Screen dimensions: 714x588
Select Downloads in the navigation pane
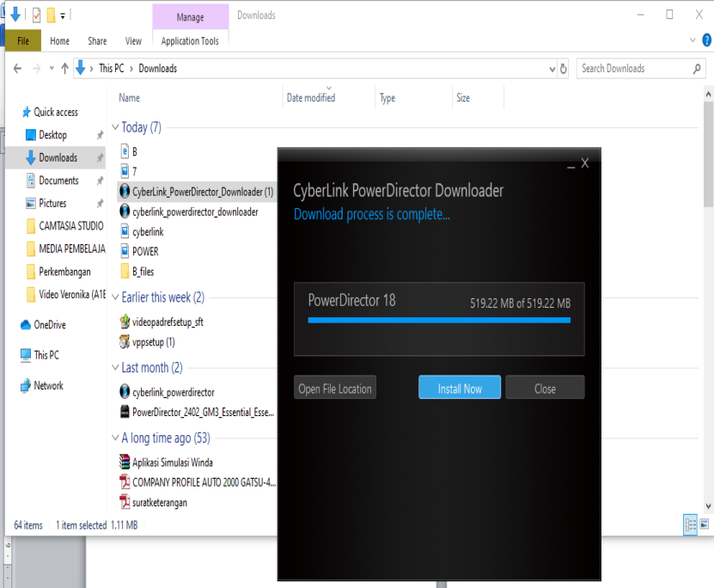58,157
